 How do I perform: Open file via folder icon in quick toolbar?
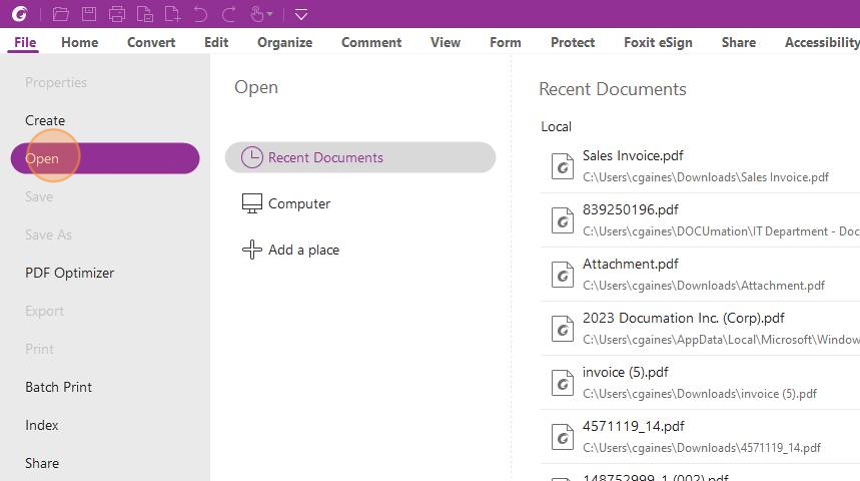(x=60, y=14)
